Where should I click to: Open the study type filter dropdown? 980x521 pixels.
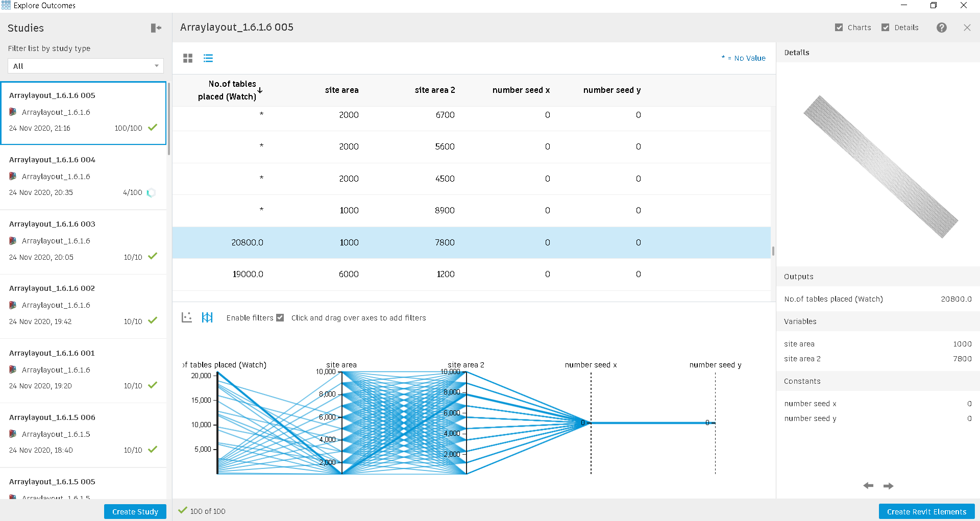coord(85,66)
